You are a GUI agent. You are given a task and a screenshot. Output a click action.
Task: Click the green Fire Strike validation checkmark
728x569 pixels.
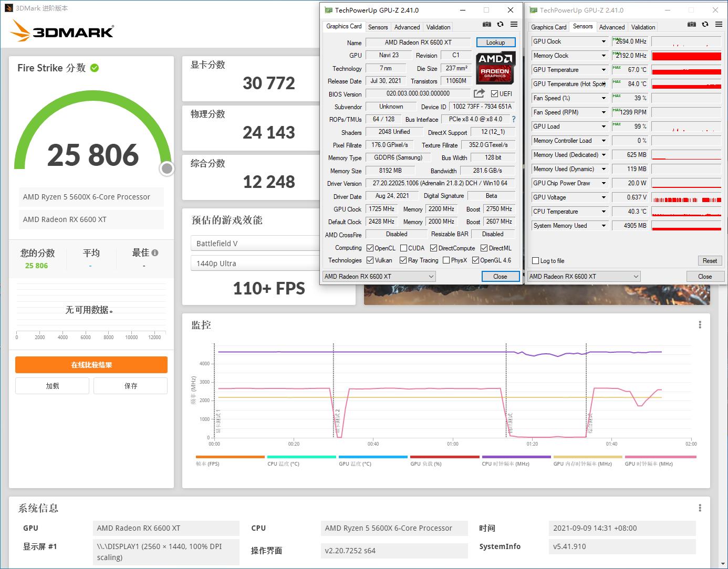[x=95, y=68]
